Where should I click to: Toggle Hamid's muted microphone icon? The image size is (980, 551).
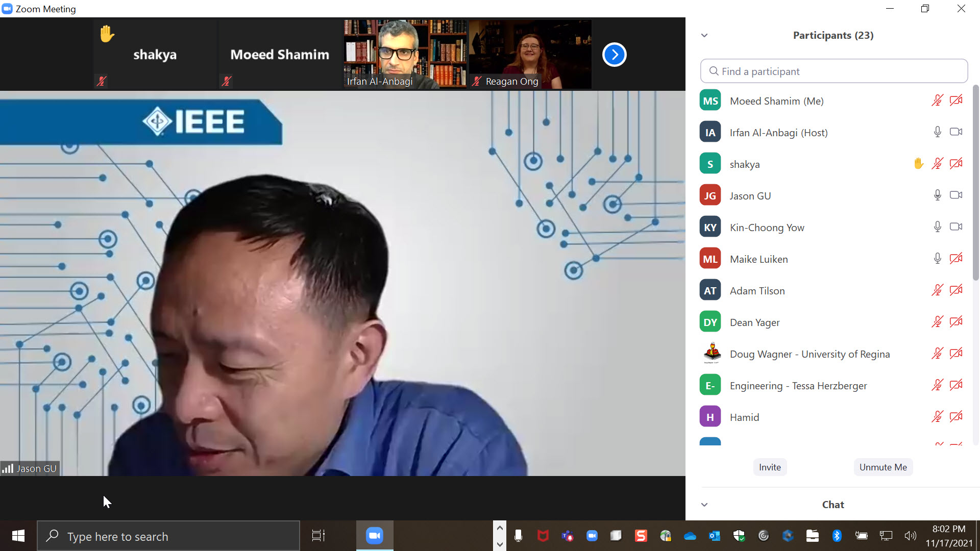click(937, 417)
